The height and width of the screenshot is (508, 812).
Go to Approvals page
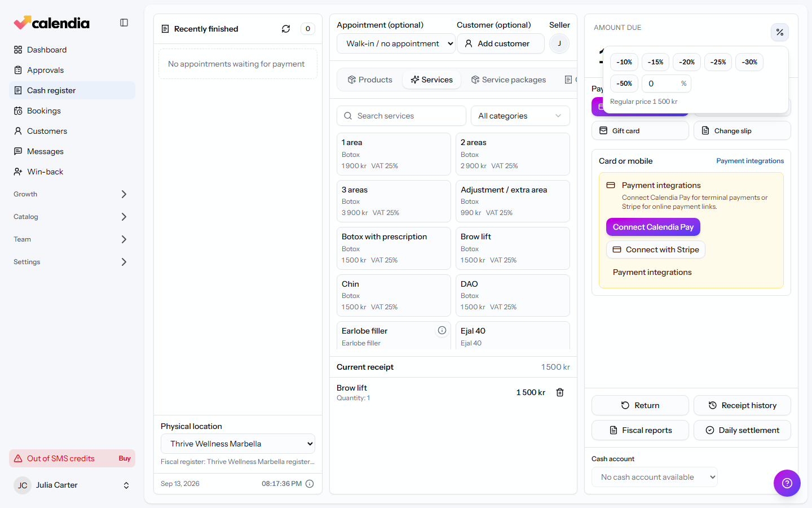coord(72,70)
